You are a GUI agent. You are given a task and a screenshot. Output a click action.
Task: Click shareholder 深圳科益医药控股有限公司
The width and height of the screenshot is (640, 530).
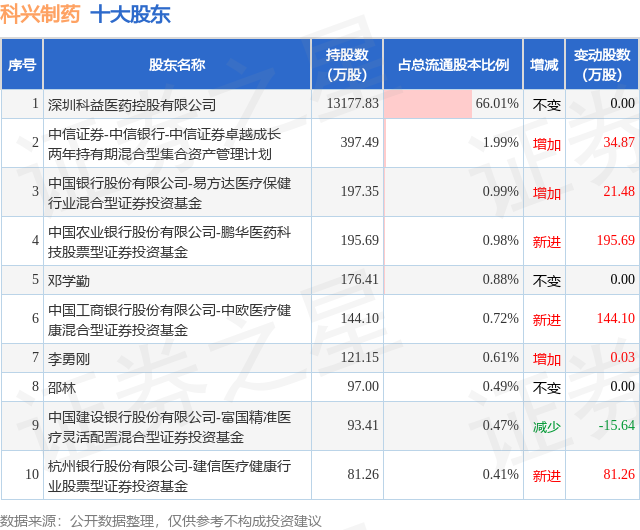[132, 105]
